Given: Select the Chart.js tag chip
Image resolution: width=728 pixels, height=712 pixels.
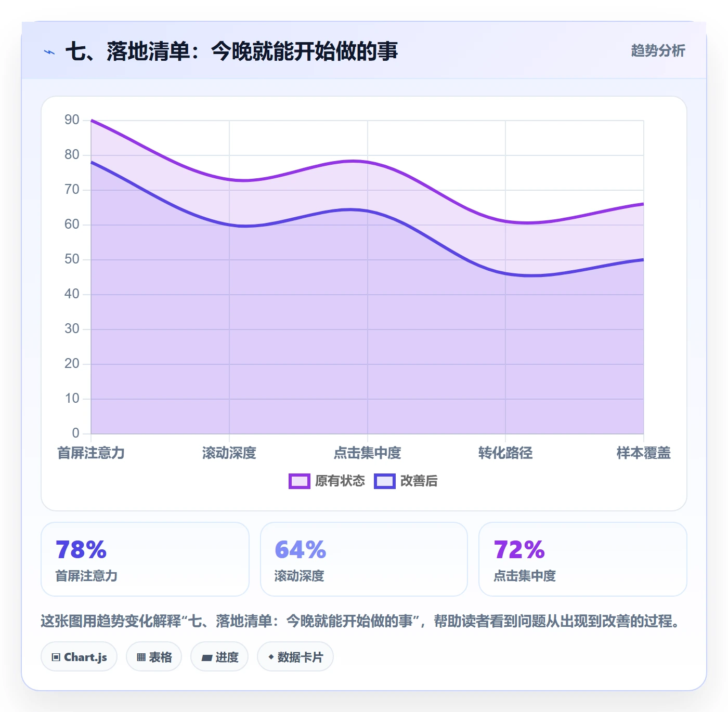Looking at the screenshot, I should point(79,657).
